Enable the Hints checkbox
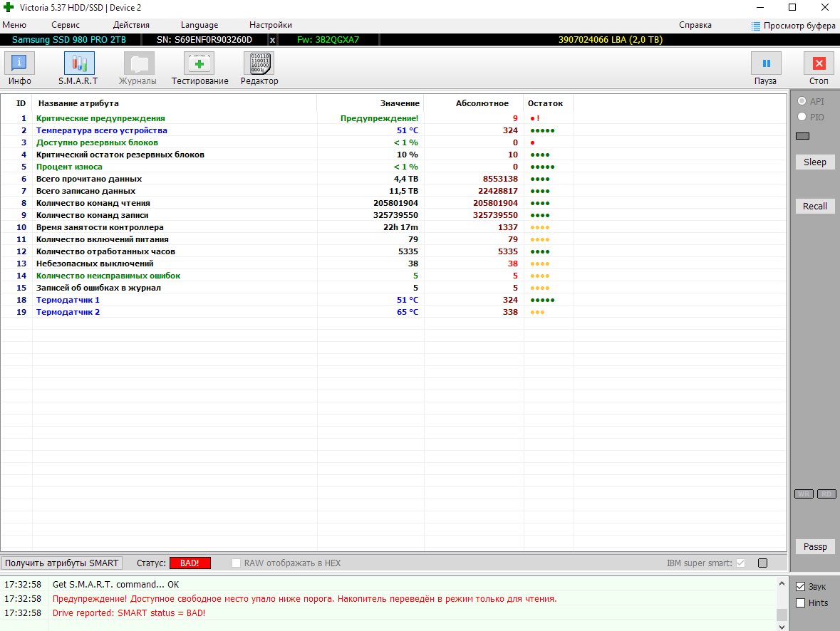The width and height of the screenshot is (840, 631). point(800,603)
